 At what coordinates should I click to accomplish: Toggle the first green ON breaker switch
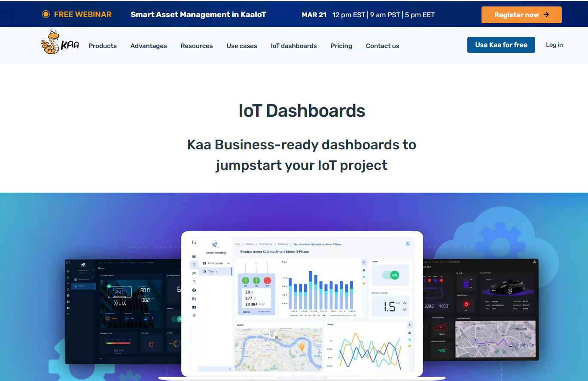coord(246,281)
